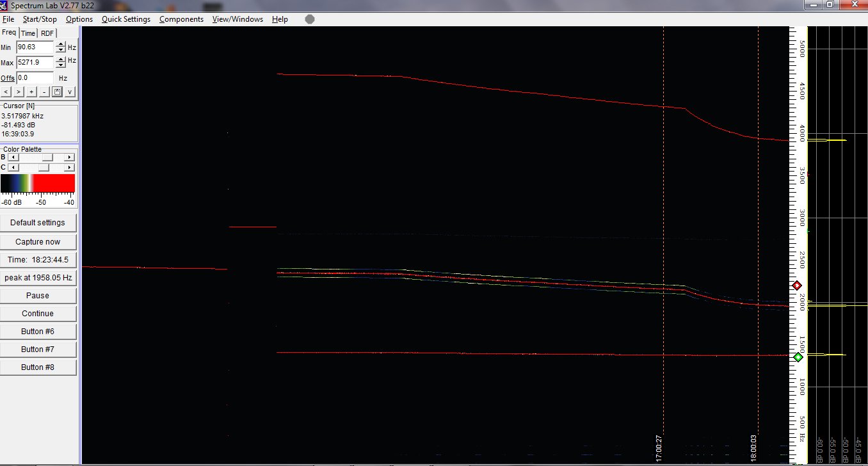Open the Quick Settings menu
Viewport: 868px width, 466px height.
126,19
